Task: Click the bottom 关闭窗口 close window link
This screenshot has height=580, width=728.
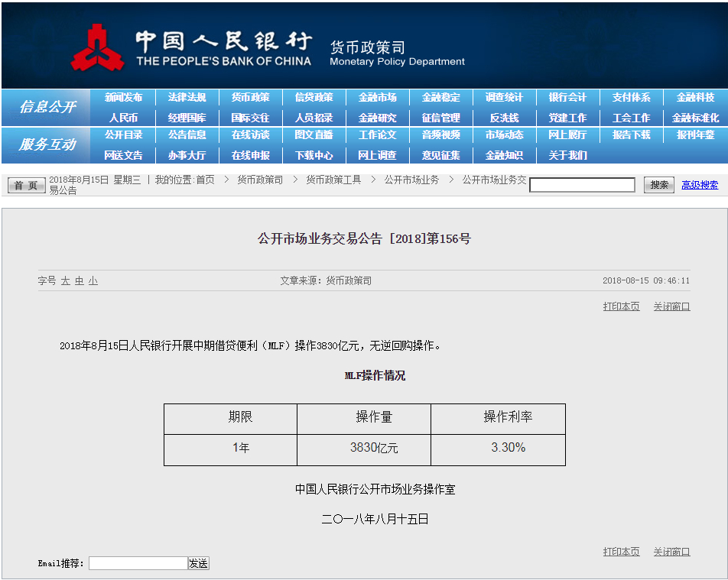Action: click(671, 552)
